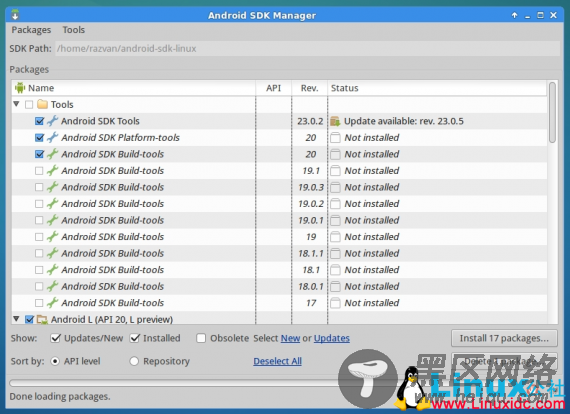Sort packages by Repository
The image size is (570, 414).
[134, 361]
